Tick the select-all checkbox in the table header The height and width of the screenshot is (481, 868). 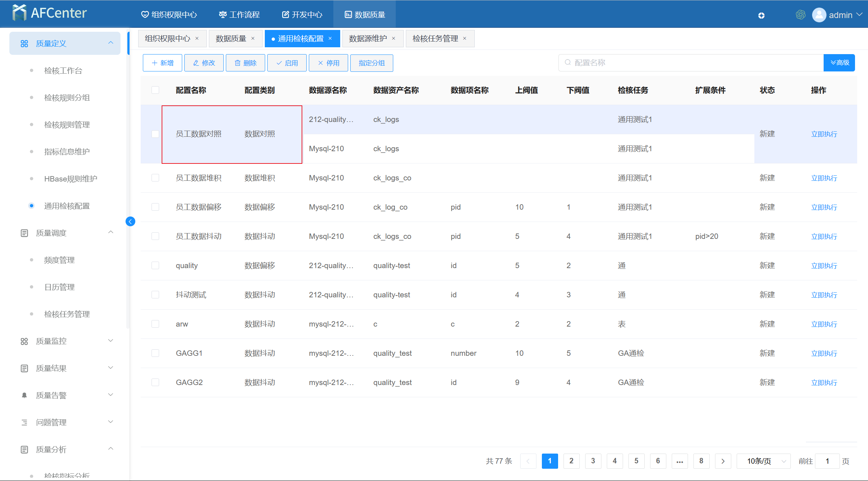pyautogui.click(x=155, y=90)
